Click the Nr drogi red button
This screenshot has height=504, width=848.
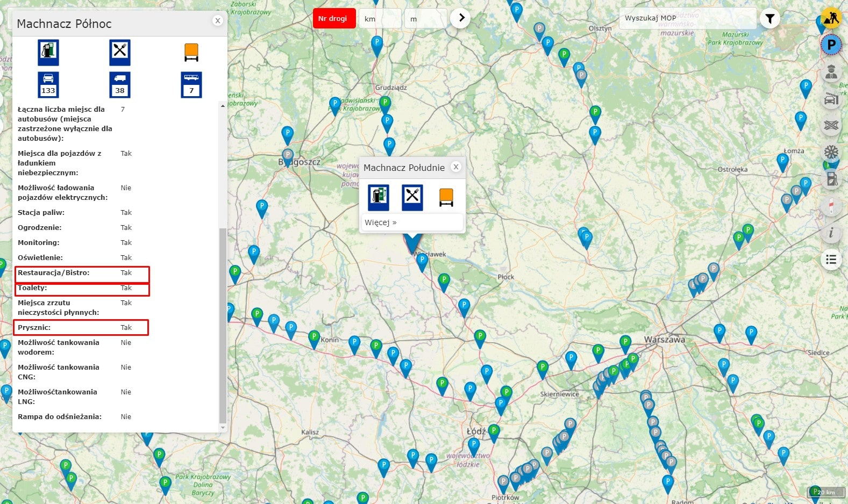[x=334, y=18]
